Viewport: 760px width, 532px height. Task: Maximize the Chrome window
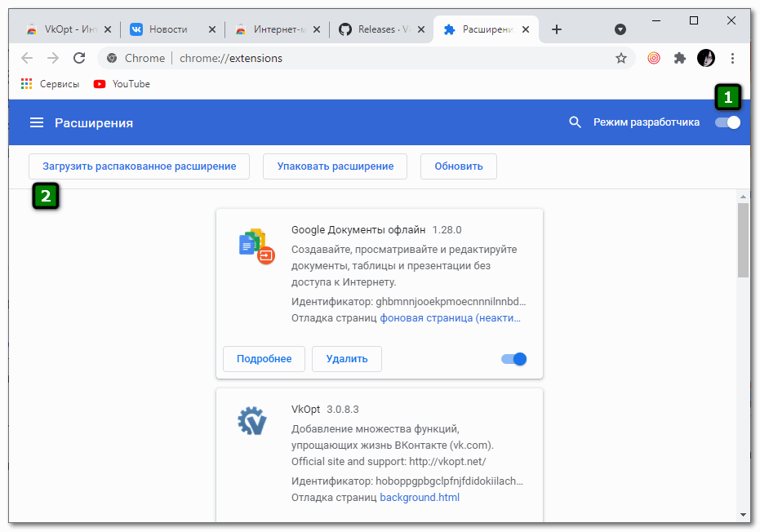point(694,20)
